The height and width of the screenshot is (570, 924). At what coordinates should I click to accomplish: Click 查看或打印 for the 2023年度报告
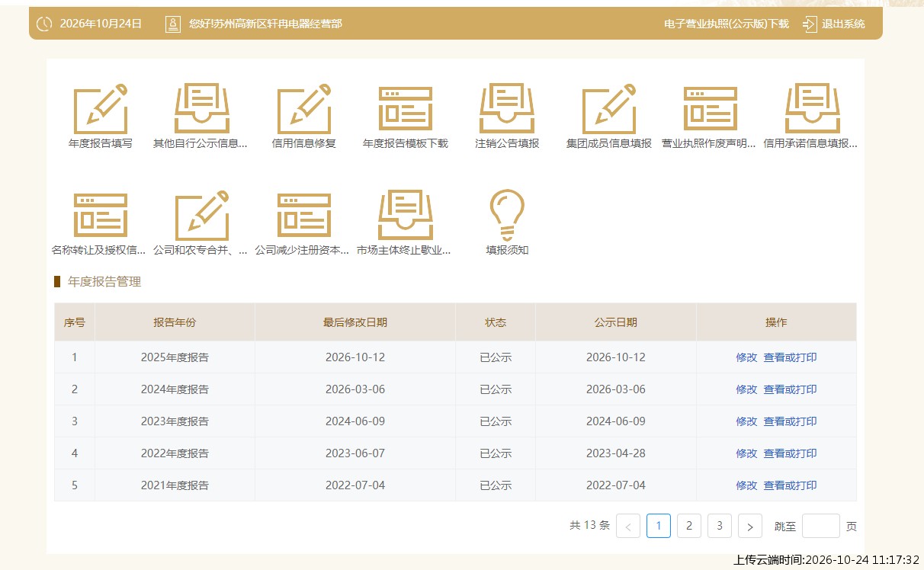[790, 421]
